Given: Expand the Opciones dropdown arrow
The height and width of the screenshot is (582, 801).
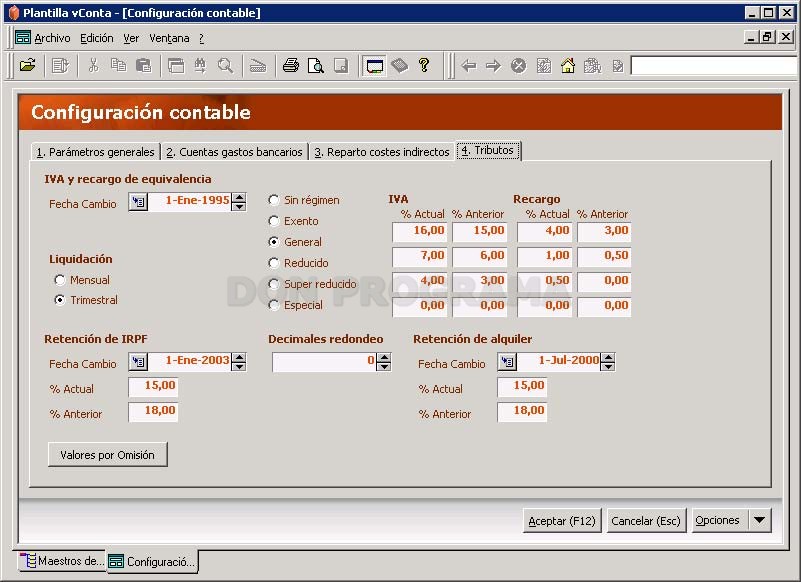Looking at the screenshot, I should pyautogui.click(x=760, y=520).
